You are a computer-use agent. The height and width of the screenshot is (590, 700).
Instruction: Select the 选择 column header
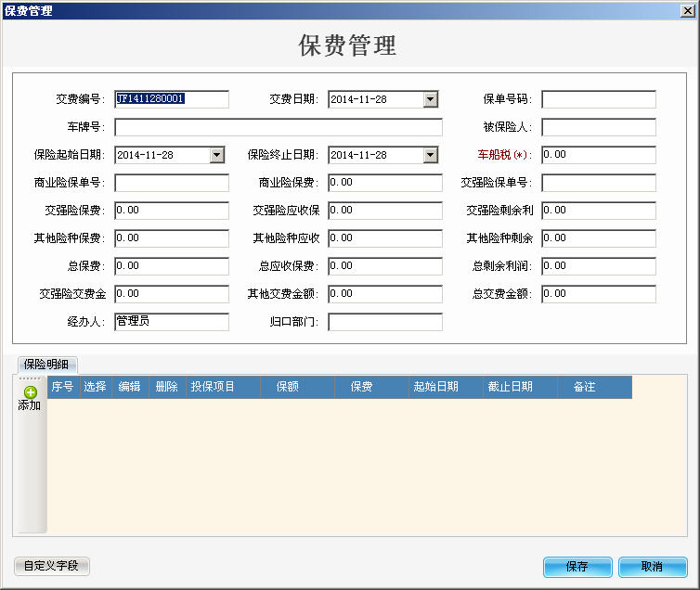click(96, 387)
